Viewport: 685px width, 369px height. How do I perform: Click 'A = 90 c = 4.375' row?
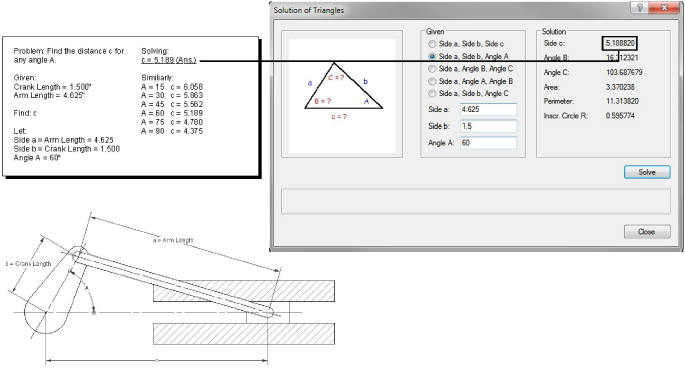[x=172, y=131]
